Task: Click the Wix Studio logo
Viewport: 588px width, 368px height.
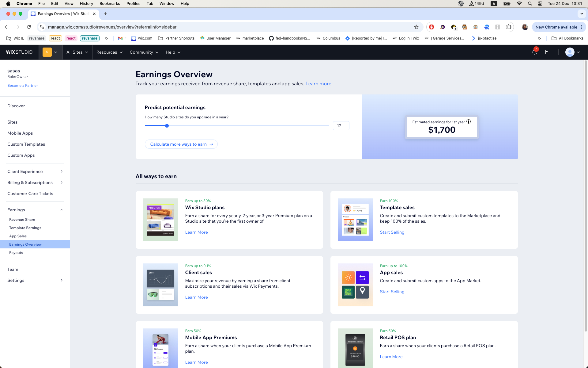Action: point(19,52)
